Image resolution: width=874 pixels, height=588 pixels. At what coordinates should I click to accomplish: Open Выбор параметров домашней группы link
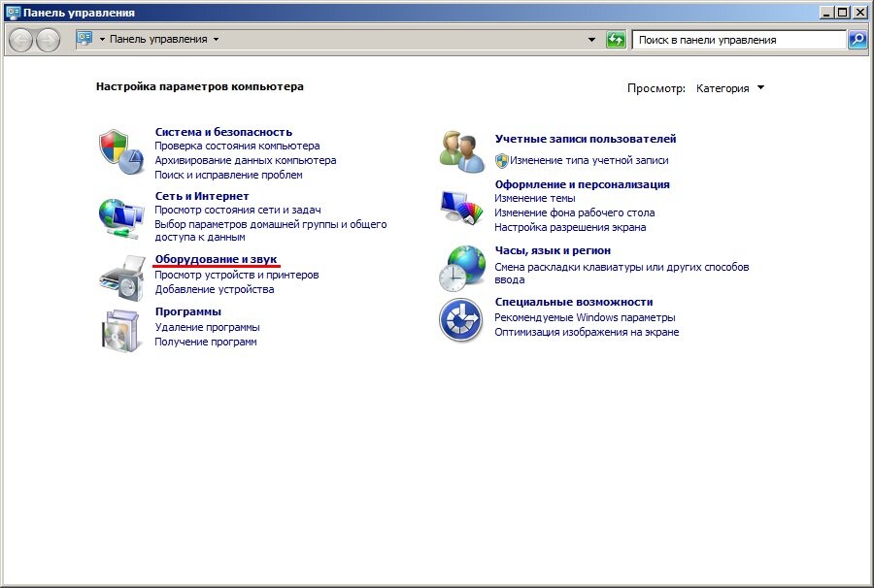click(x=270, y=231)
